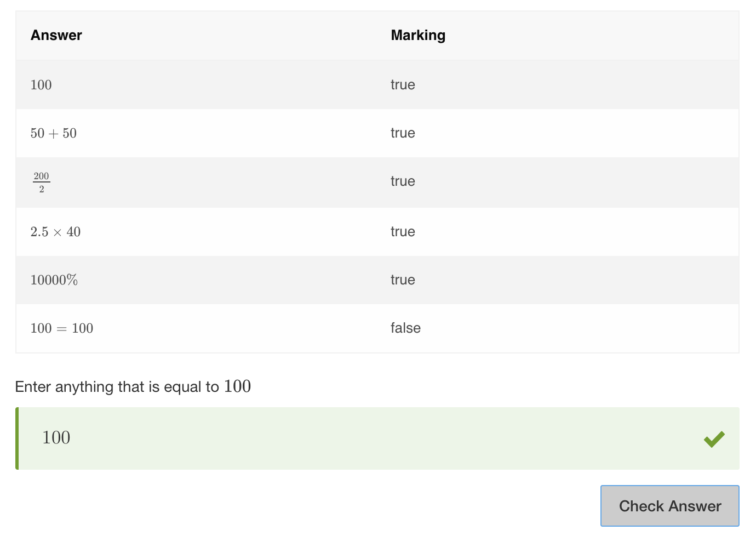
Task: Click the Check Answer button
Action: pos(669,506)
